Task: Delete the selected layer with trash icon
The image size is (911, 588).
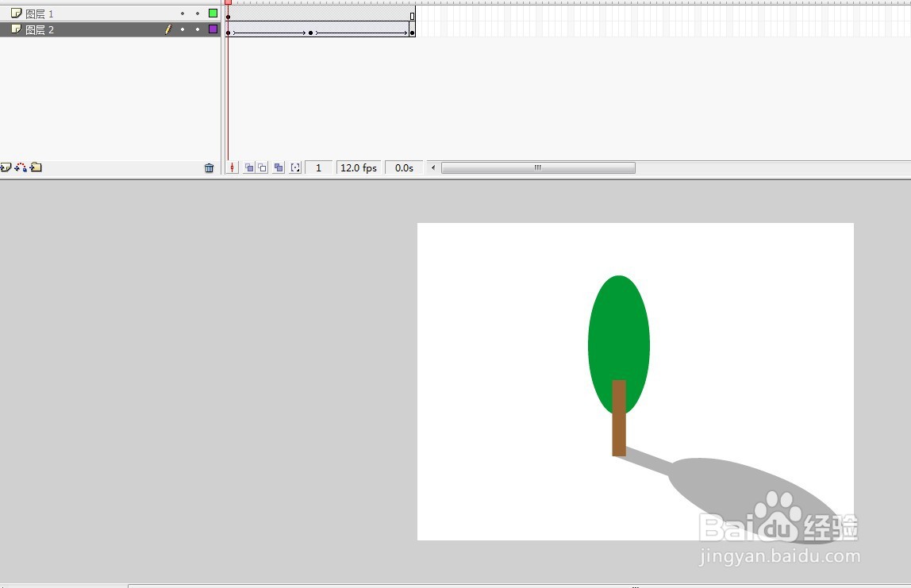Action: [x=209, y=167]
